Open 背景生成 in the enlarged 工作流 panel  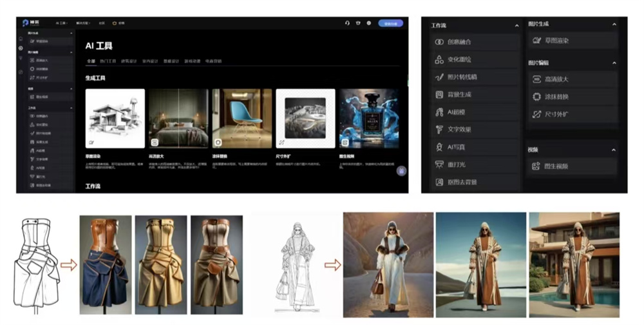[476, 95]
